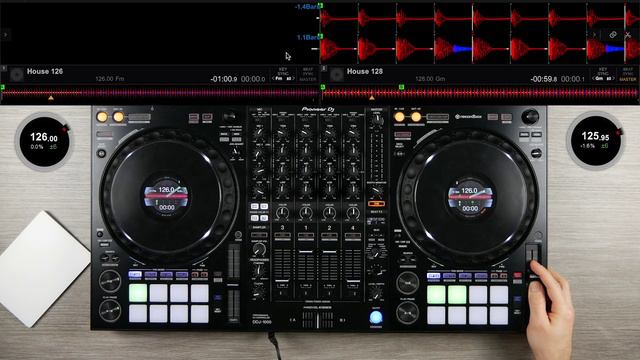Click deck 2 elapsed time 00:00.1

tap(573, 79)
